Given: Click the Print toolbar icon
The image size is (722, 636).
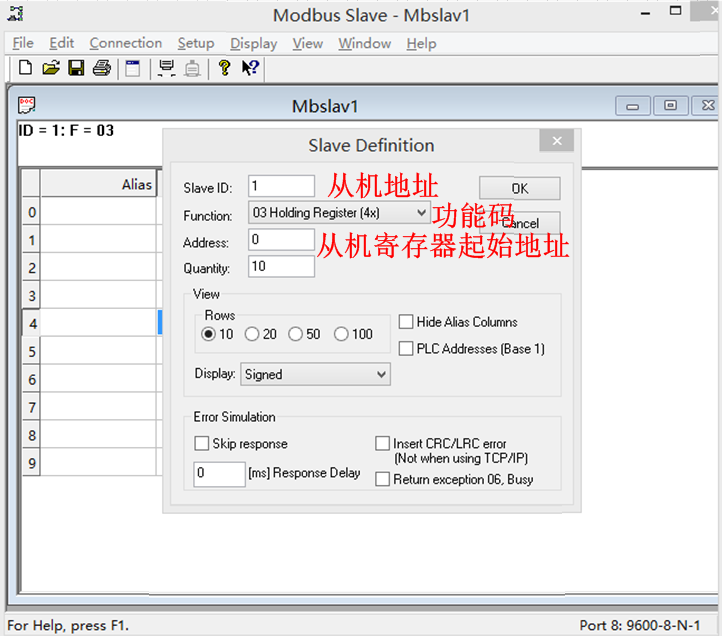Looking at the screenshot, I should [101, 68].
